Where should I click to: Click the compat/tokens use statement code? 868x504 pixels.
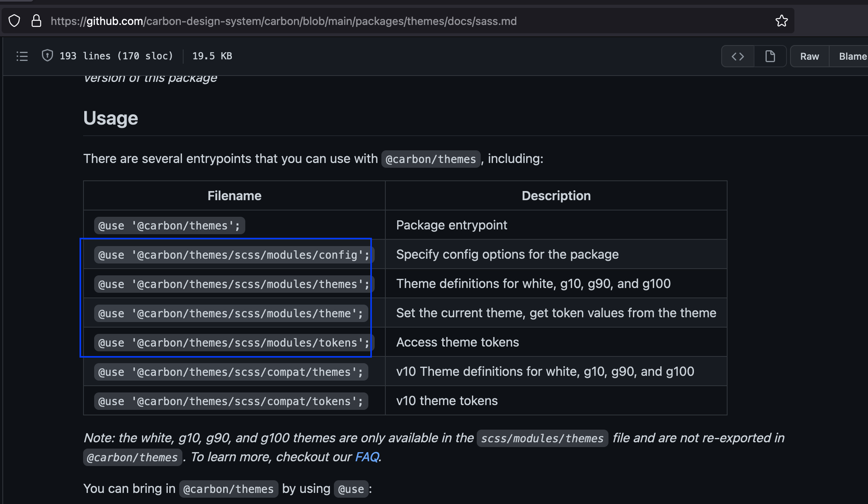pyautogui.click(x=231, y=401)
